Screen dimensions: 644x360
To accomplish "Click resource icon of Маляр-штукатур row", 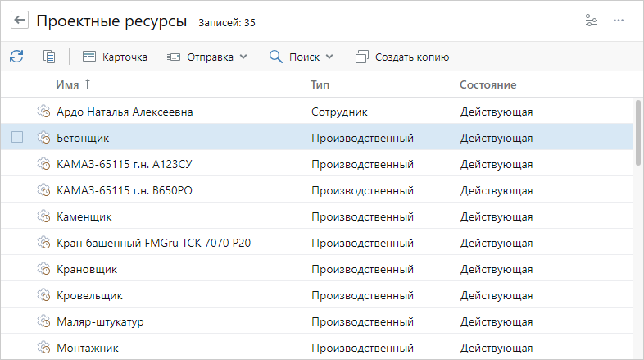I will click(x=44, y=321).
